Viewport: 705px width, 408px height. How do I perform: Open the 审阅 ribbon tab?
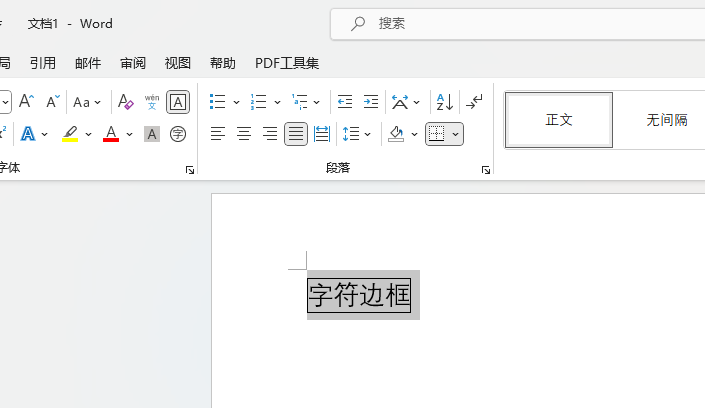[x=133, y=63]
